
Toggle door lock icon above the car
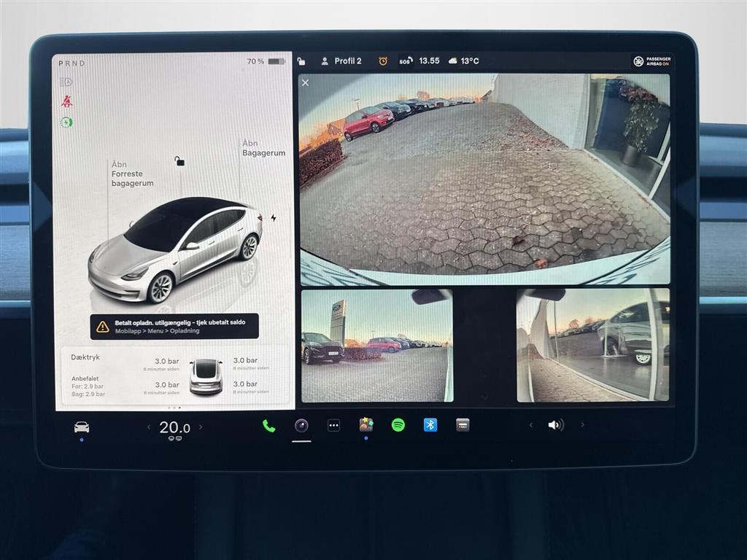pyautogui.click(x=179, y=161)
